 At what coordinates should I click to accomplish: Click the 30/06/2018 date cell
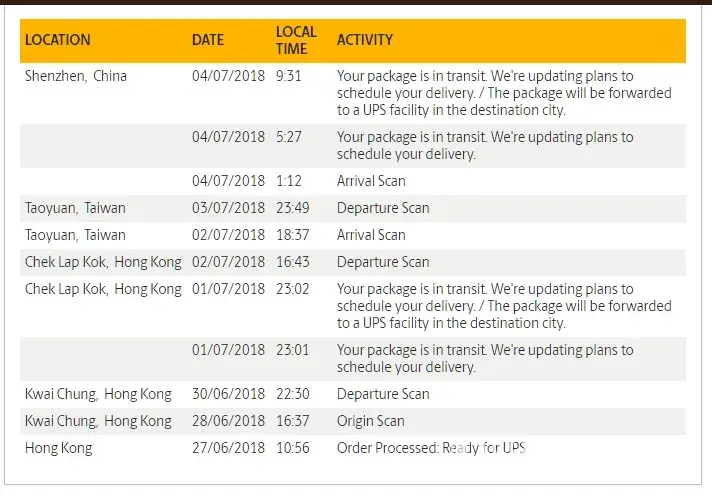point(228,394)
